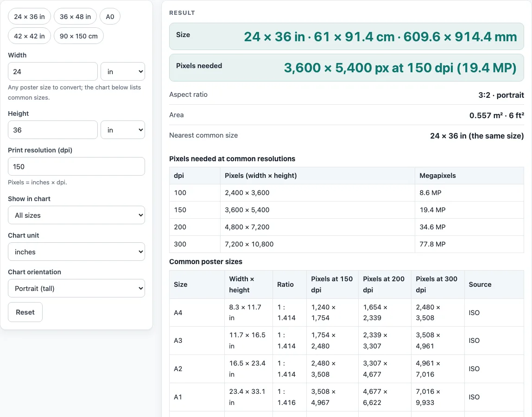Click the Pixels at 200 dpi column header
Image resolution: width=532 pixels, height=417 pixels.
point(384,284)
